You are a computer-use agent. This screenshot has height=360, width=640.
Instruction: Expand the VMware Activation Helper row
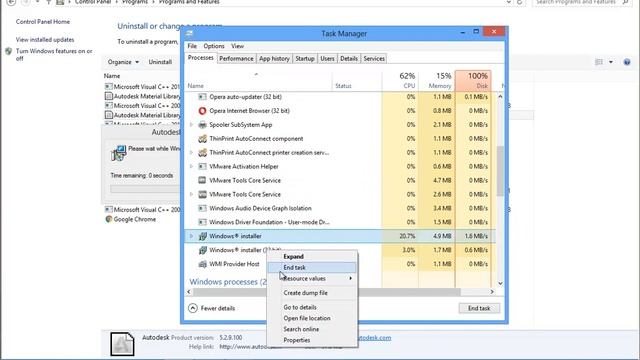tap(191, 166)
